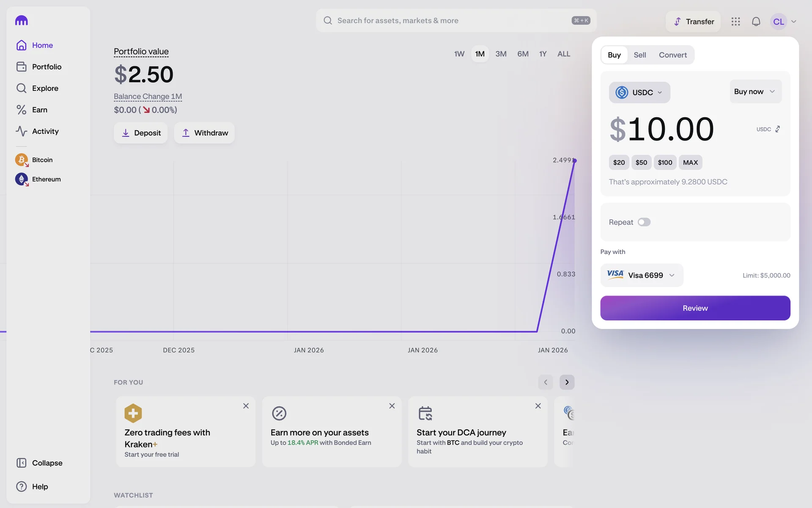
Task: Click the Kraken logo icon
Action: [21, 20]
